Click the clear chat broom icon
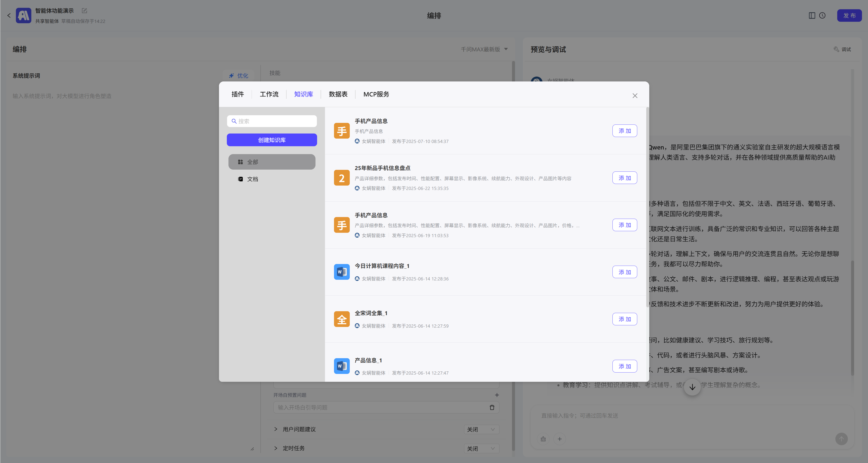Image resolution: width=868 pixels, height=463 pixels. click(543, 439)
